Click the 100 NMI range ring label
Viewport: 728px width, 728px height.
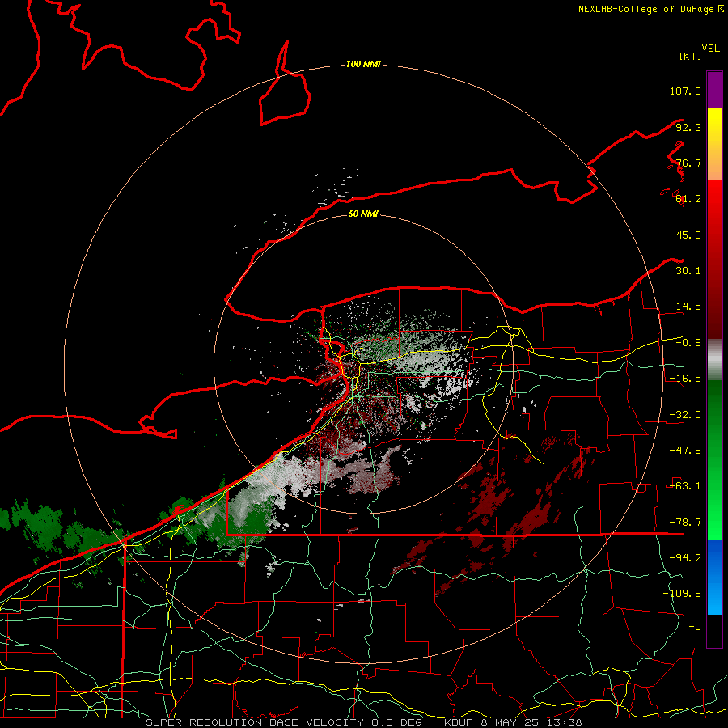[363, 64]
